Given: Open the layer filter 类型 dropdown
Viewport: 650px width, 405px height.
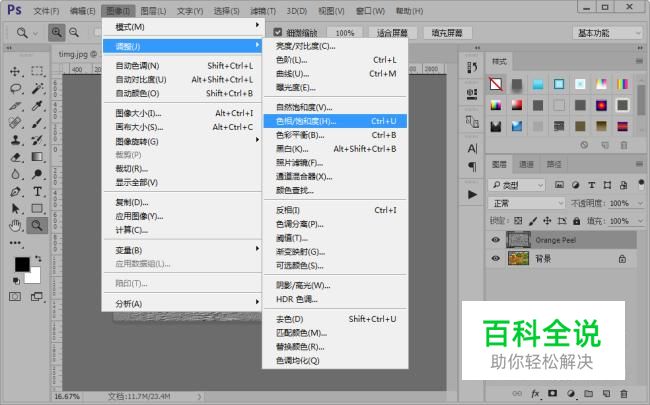Looking at the screenshot, I should pyautogui.click(x=516, y=185).
